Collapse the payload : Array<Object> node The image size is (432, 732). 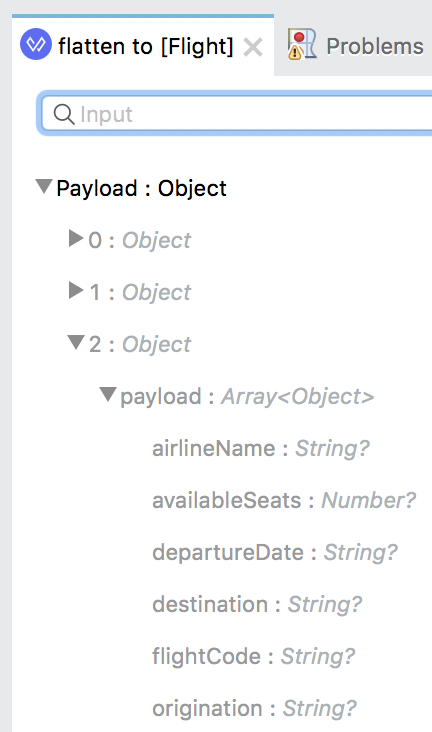click(107, 394)
